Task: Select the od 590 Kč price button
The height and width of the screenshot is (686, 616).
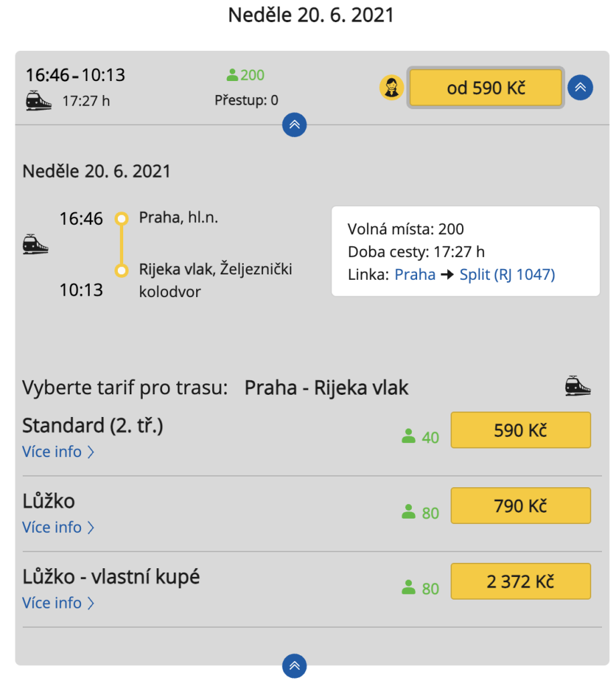Action: coord(485,88)
